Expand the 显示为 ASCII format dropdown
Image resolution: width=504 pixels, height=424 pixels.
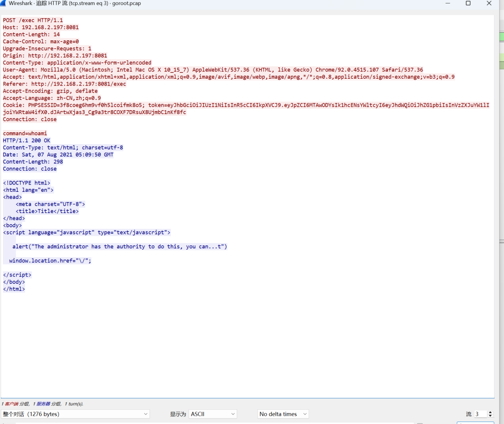point(213,414)
